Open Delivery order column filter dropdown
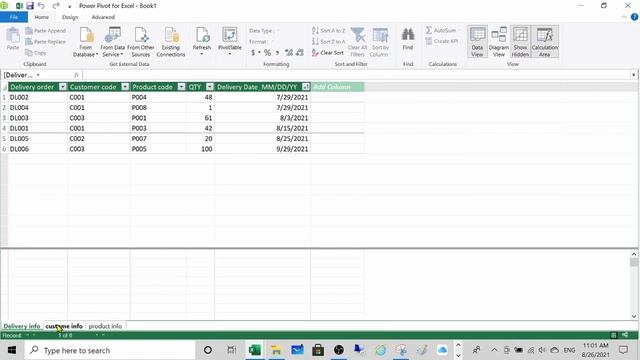The image size is (640, 360). point(62,87)
